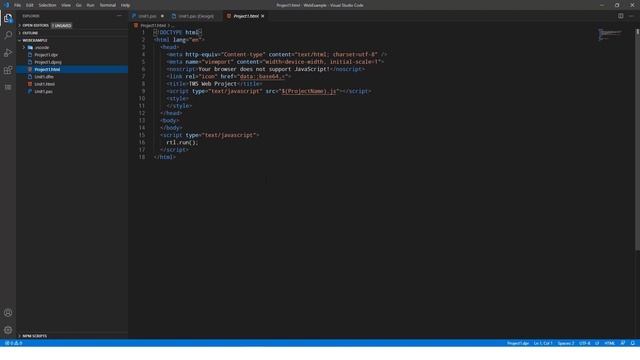Click TMS Web Project title text
Image resolution: width=640 pixels, height=360 pixels.
click(213, 84)
